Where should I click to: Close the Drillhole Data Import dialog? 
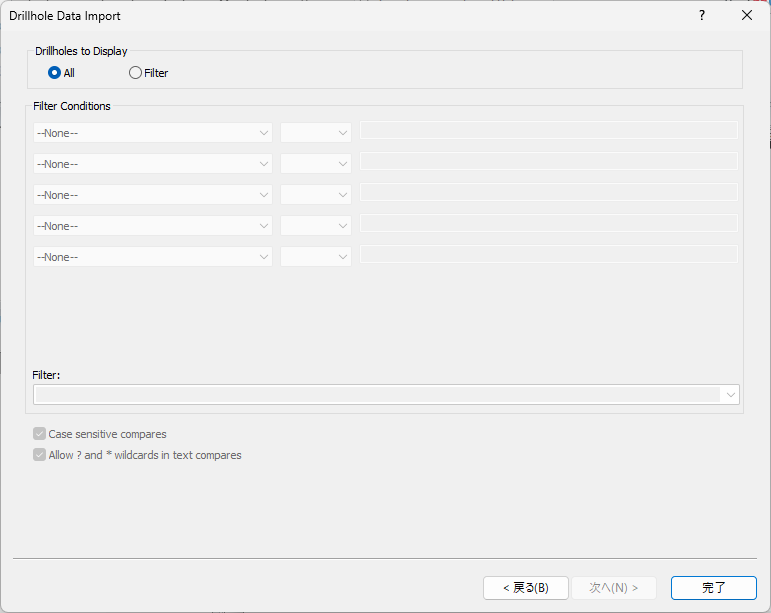746,16
